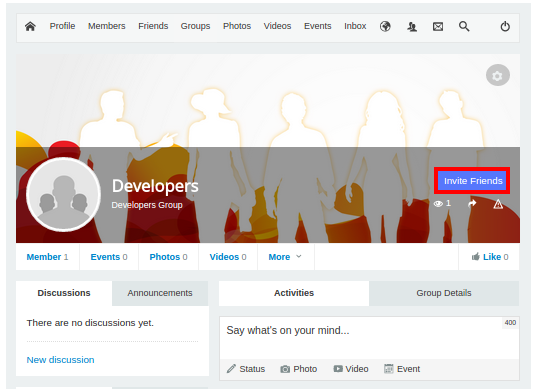The height and width of the screenshot is (389, 537).
Task: Choose the Photo camera post type
Action: (x=299, y=369)
